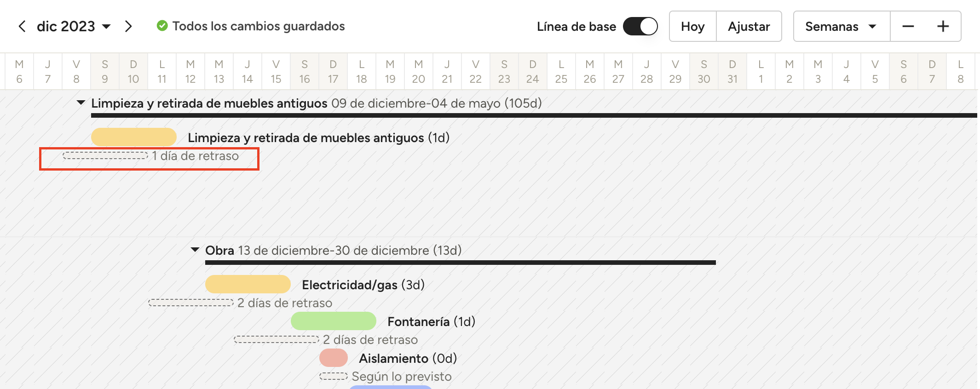
Task: Click the Electricidad/gas dashed baseline bar
Action: [191, 303]
